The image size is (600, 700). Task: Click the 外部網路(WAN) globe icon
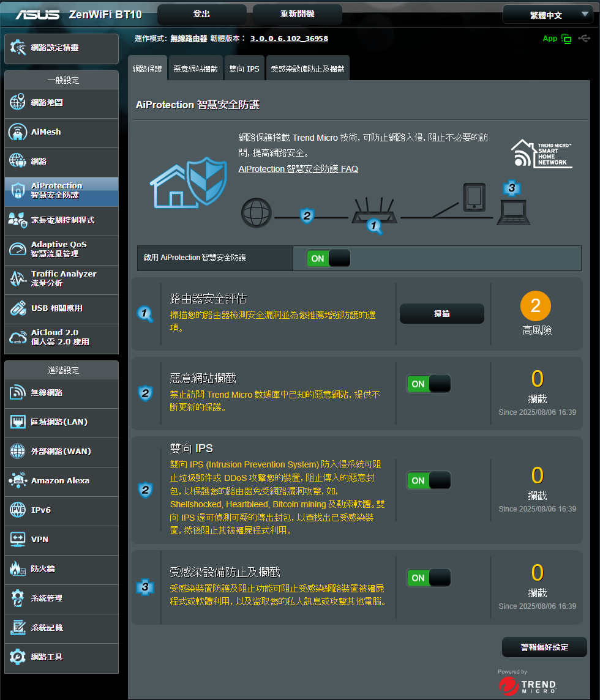(x=18, y=452)
